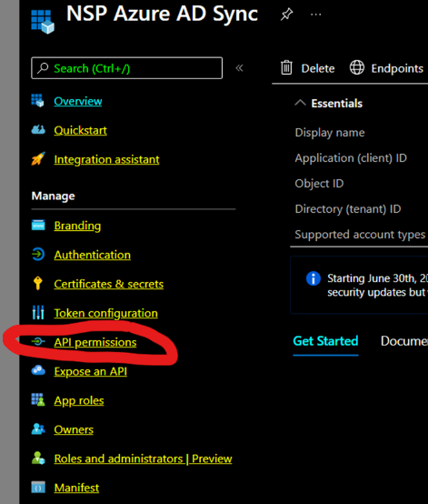Click the NSP Azure AD Sync app registration icon

[43, 21]
